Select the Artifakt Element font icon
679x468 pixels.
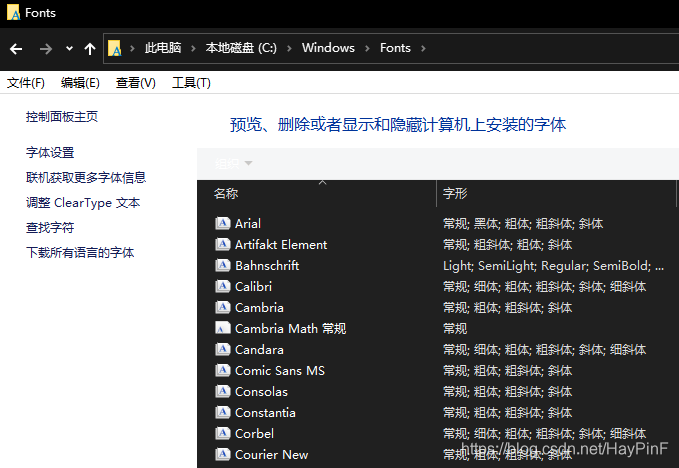click(223, 244)
